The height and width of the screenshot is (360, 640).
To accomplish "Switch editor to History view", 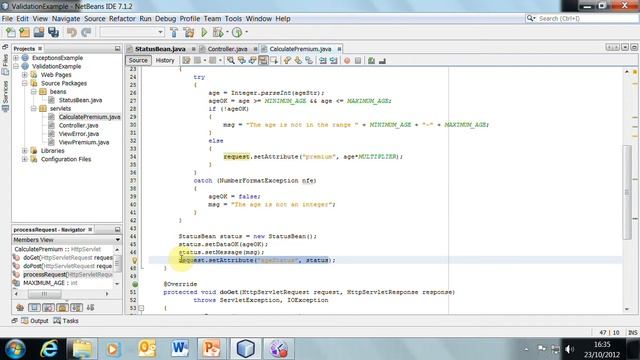I will click(165, 60).
